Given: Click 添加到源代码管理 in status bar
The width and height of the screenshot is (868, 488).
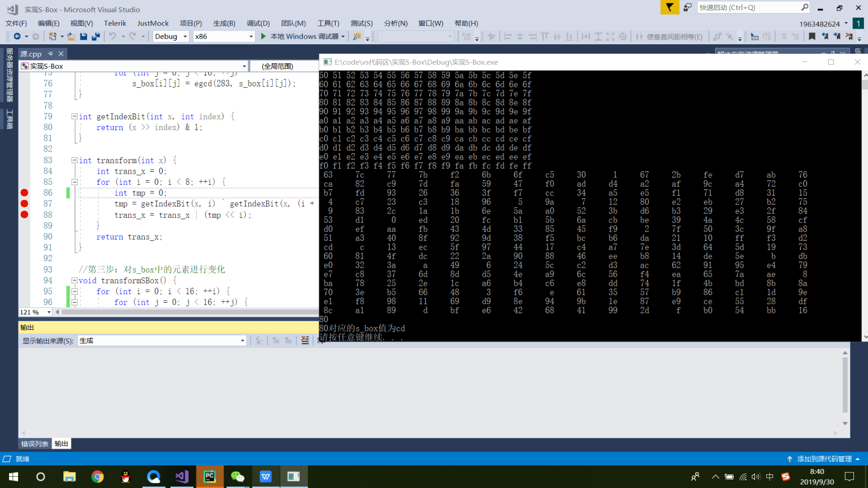Looking at the screenshot, I should pos(824,459).
